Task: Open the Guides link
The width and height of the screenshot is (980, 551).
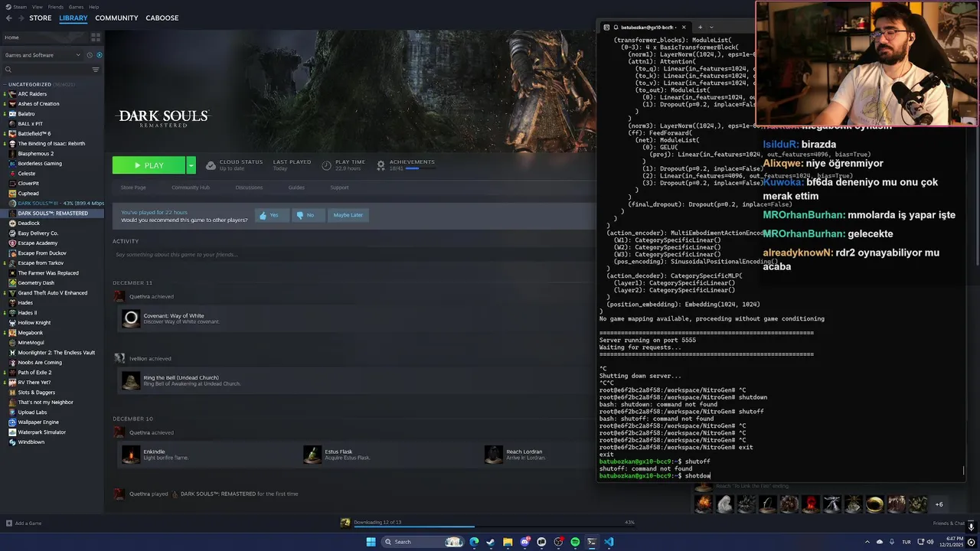Action: pos(296,187)
